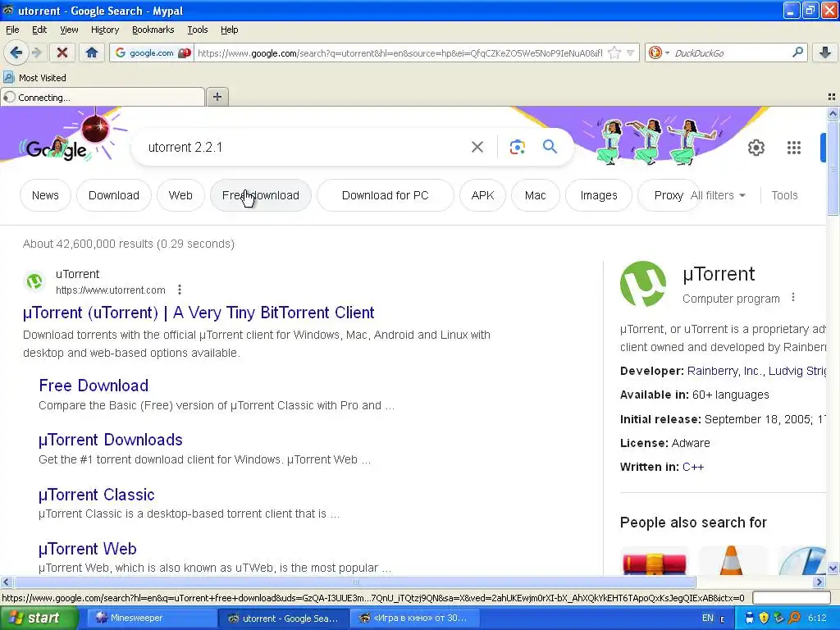Image resolution: width=840 pixels, height=630 pixels.
Task: Open a new tab with plus button
Action: pos(217,97)
